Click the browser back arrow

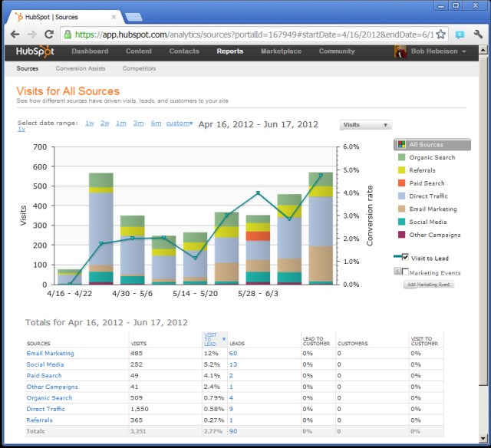click(15, 35)
